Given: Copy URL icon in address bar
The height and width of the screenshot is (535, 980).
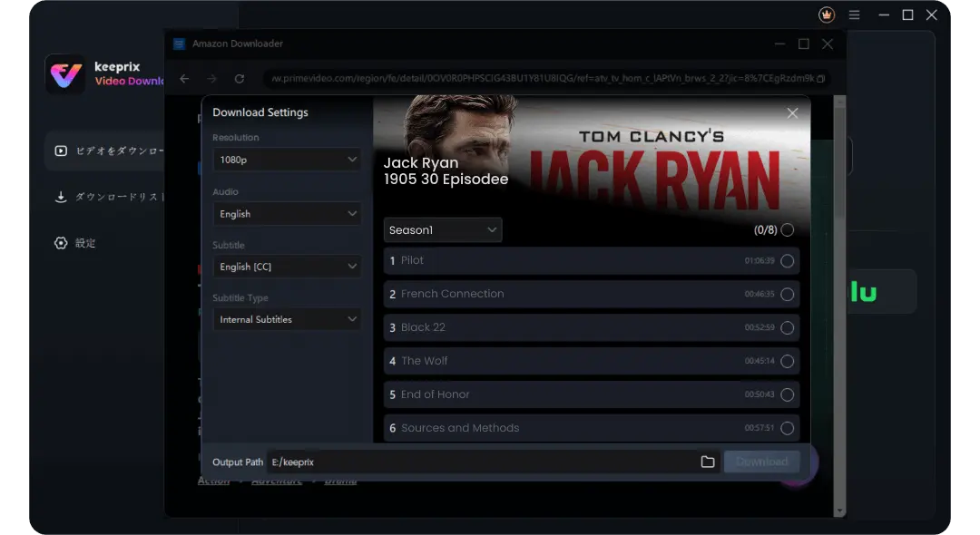Looking at the screenshot, I should tap(820, 79).
